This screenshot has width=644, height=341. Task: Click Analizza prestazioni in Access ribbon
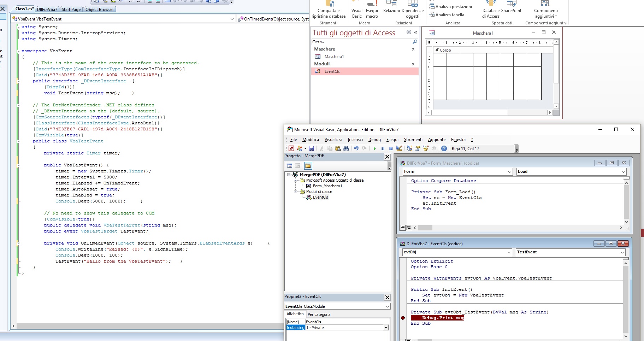coord(450,6)
